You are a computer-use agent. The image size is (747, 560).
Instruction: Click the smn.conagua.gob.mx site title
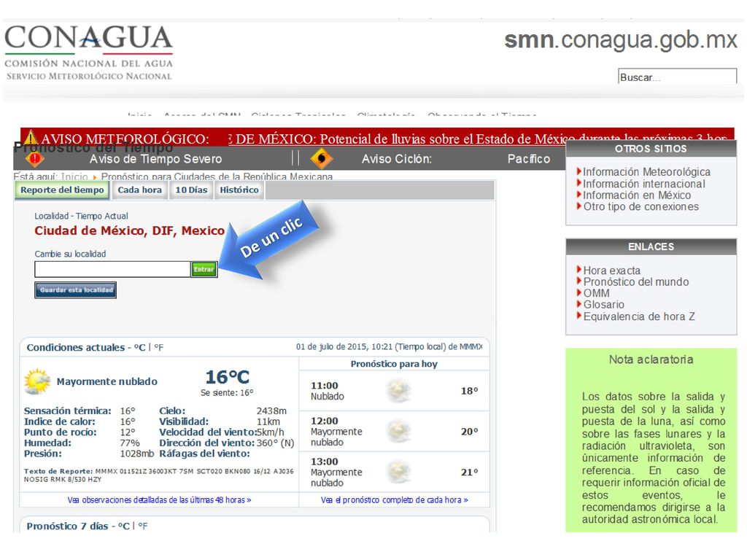point(621,40)
